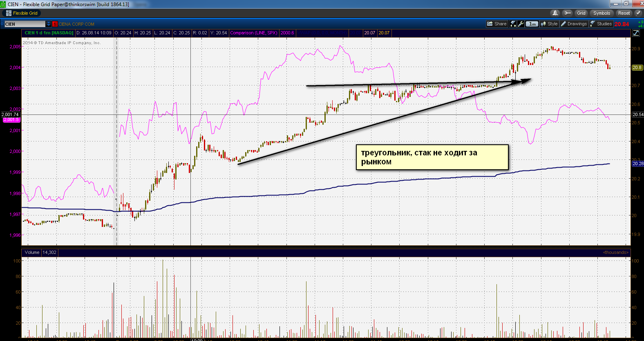This screenshot has height=341, width=644.
Task: Minimize the thinkorswim window
Action: tap(615, 4)
